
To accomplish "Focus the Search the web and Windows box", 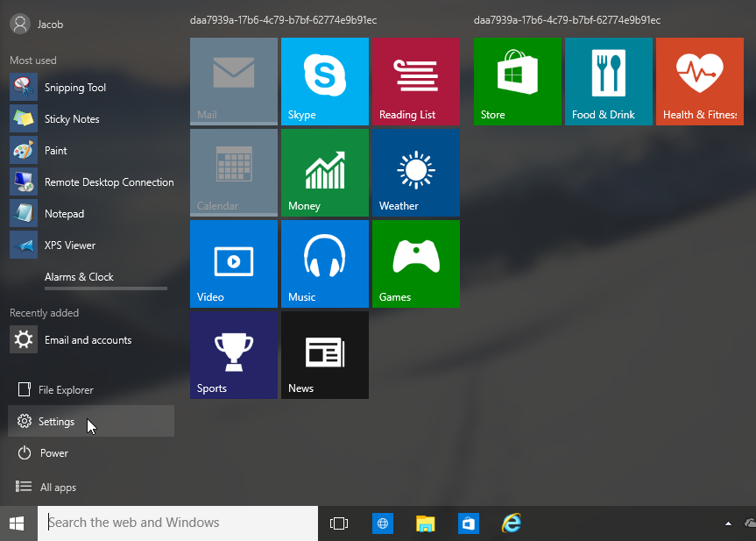I will pos(178,523).
